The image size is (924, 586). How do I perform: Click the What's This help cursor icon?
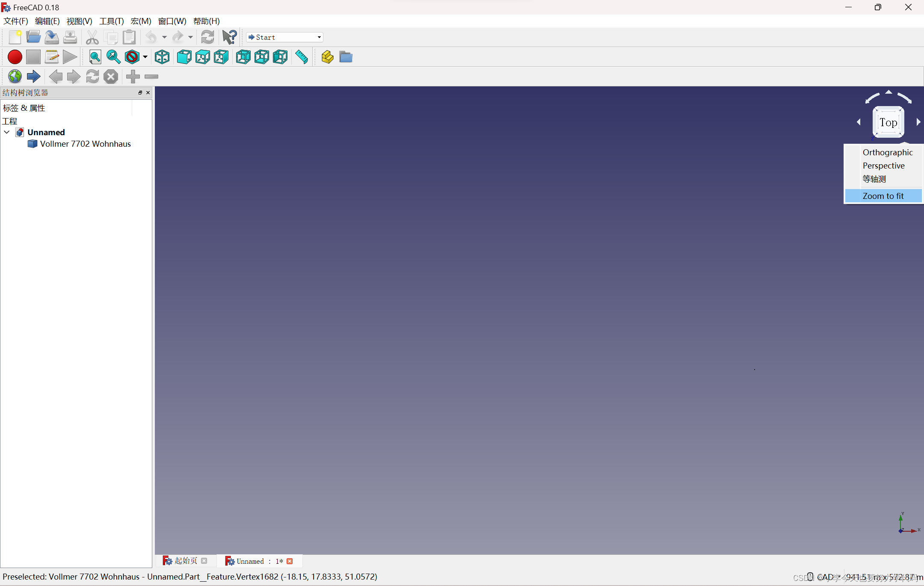pos(230,37)
